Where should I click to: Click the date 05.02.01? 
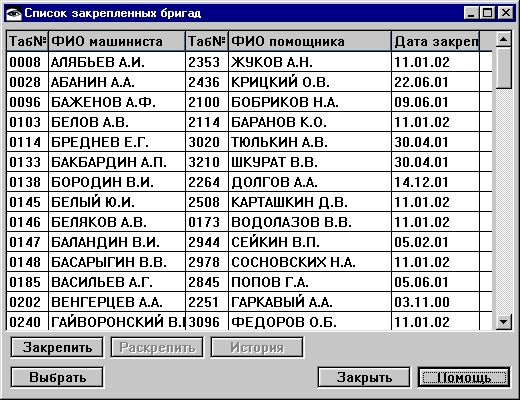tap(422, 242)
